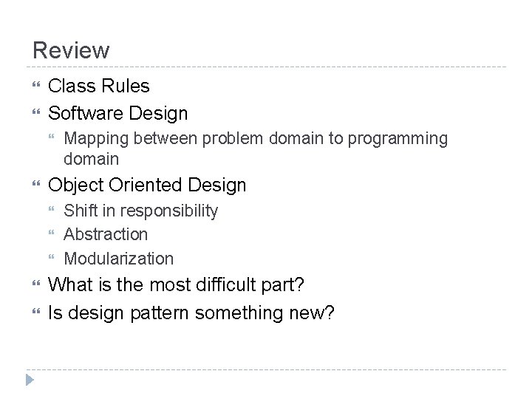This screenshot has width=532, height=399.
Task: Click the Review slide title
Action: tap(71, 50)
